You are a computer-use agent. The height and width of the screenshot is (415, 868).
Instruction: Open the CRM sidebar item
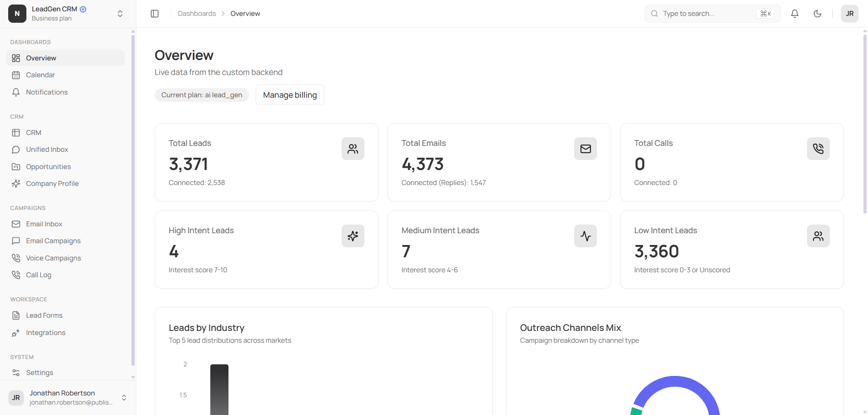pos(65,132)
